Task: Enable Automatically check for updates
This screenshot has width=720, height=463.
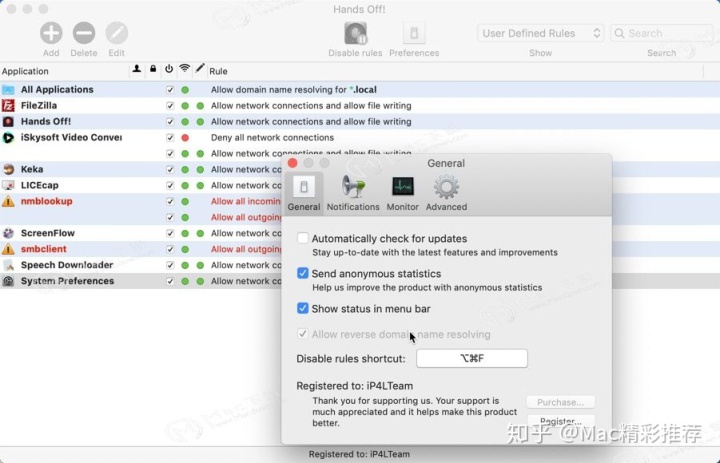Action: tap(302, 238)
